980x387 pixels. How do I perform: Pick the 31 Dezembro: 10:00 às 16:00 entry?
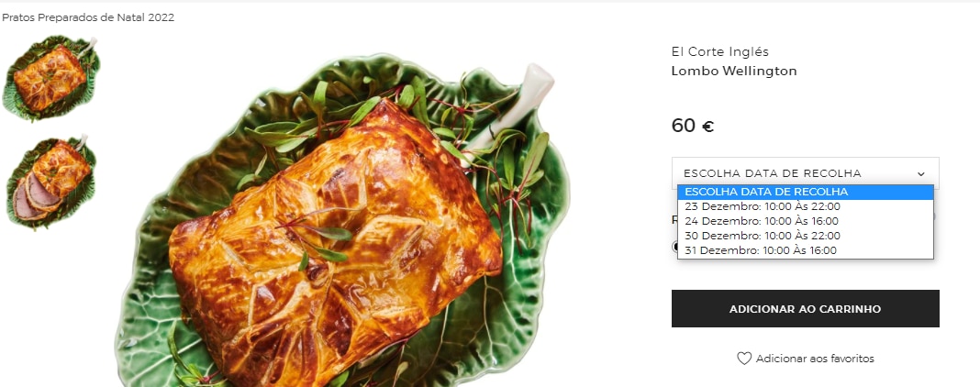(805, 251)
